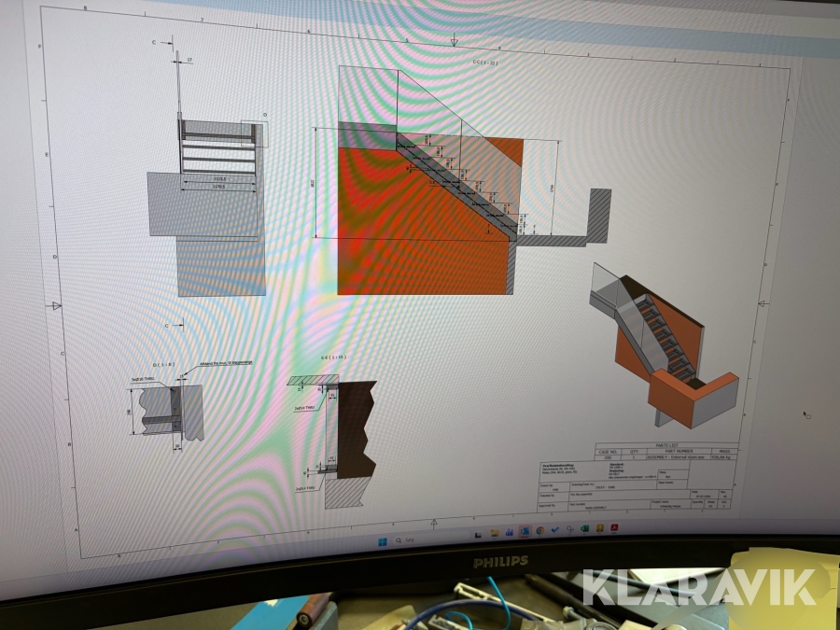Click the 1115,5 width dimension

click(x=218, y=178)
